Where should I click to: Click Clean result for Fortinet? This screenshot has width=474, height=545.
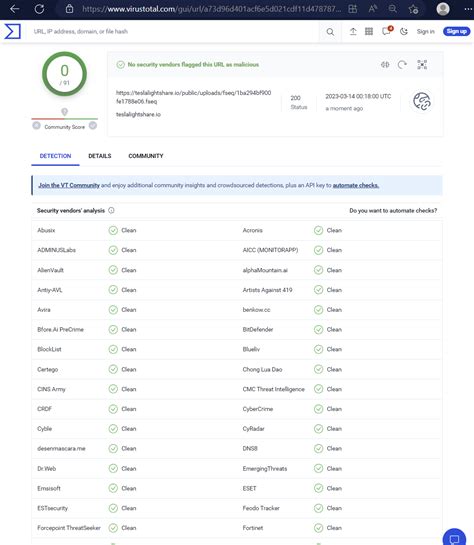point(334,528)
